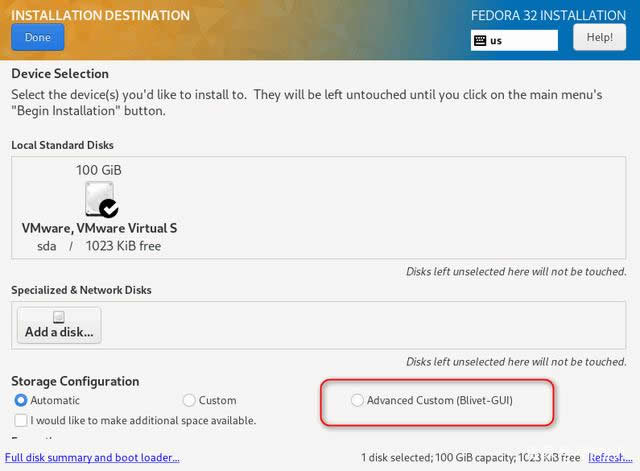Click the 'sda / 1023 KiB free' text

(x=99, y=246)
